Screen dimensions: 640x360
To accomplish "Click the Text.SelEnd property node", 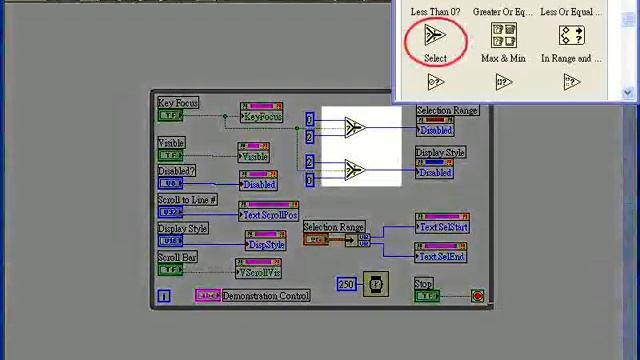I will (441, 252).
